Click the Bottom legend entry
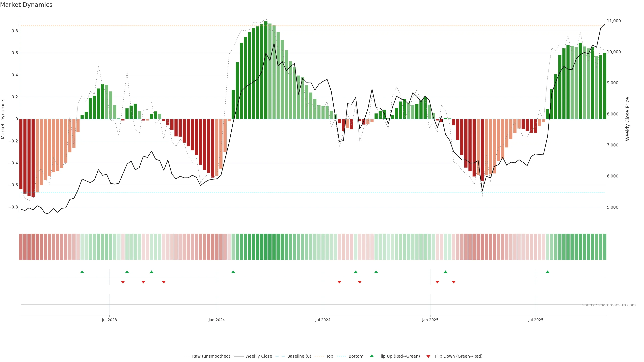644x362 pixels. point(356,356)
